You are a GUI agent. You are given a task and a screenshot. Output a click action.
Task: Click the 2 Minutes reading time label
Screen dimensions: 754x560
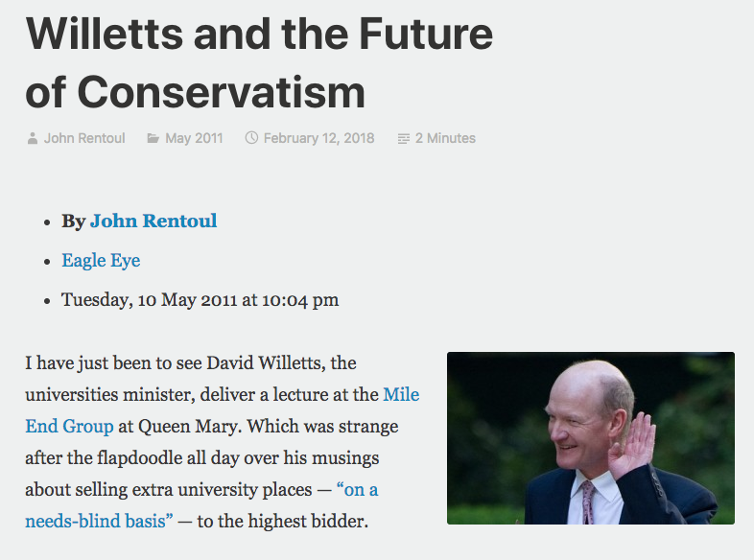(x=445, y=138)
